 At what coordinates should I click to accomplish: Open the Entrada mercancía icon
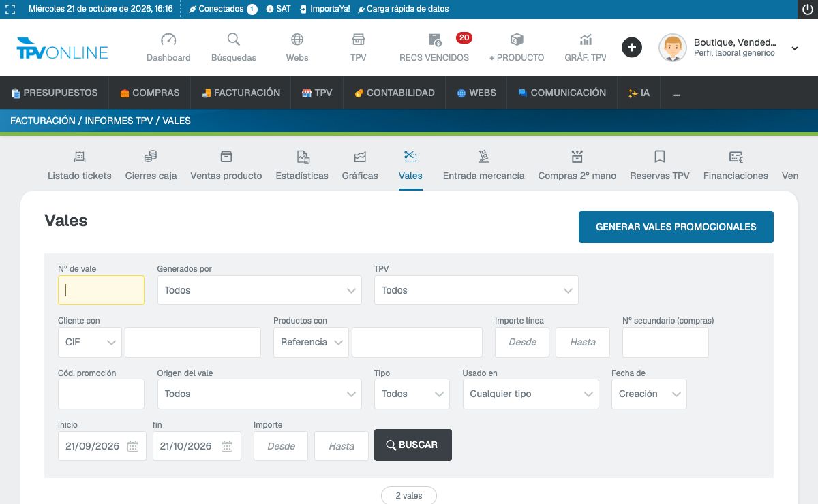pos(483,157)
